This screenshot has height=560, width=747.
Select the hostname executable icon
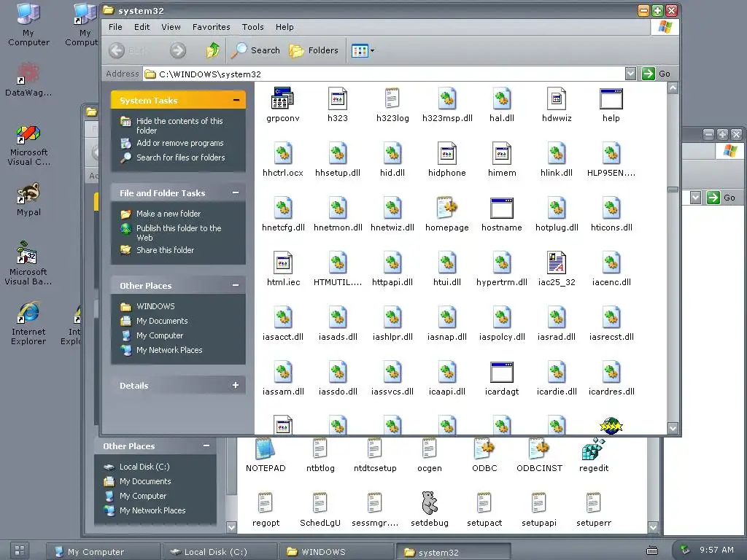click(x=502, y=208)
